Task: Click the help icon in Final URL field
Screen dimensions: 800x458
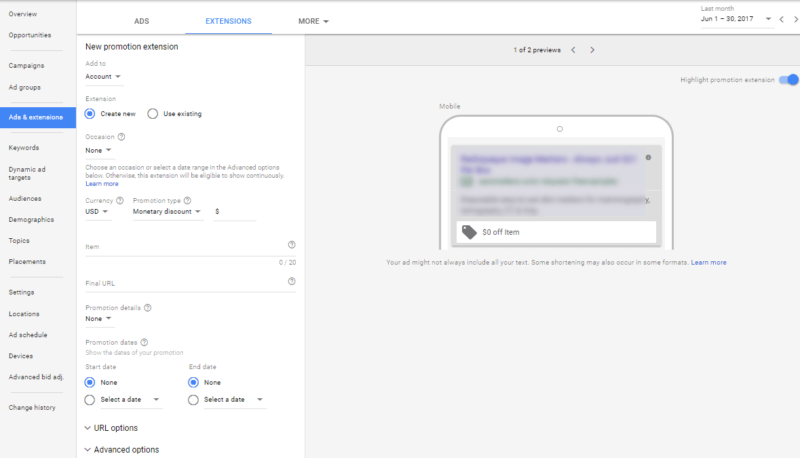Action: pyautogui.click(x=292, y=281)
